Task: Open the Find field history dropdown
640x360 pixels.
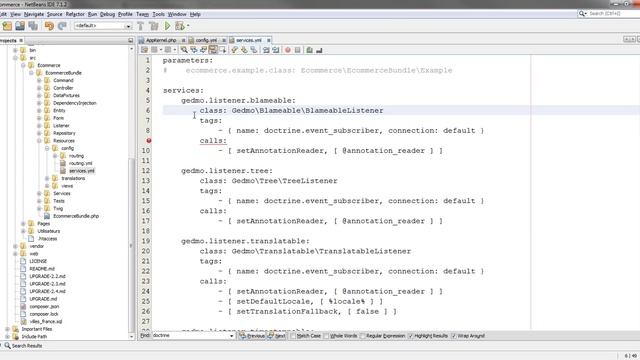Action: pos(231,336)
